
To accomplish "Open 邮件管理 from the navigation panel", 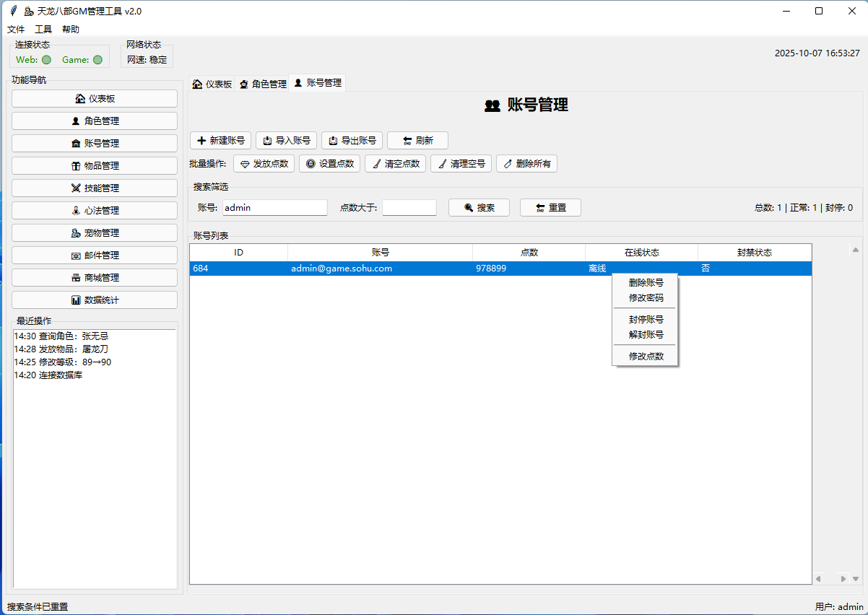I will 95,256.
